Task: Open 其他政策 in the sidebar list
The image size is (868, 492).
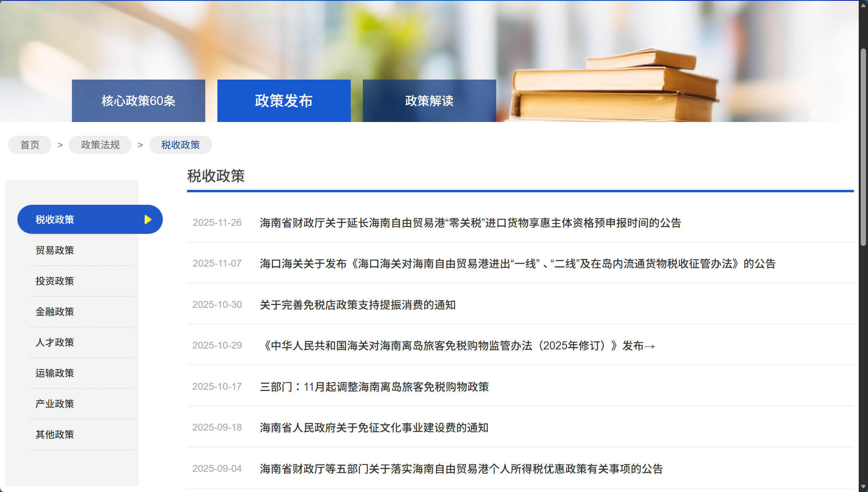Action: pos(55,435)
